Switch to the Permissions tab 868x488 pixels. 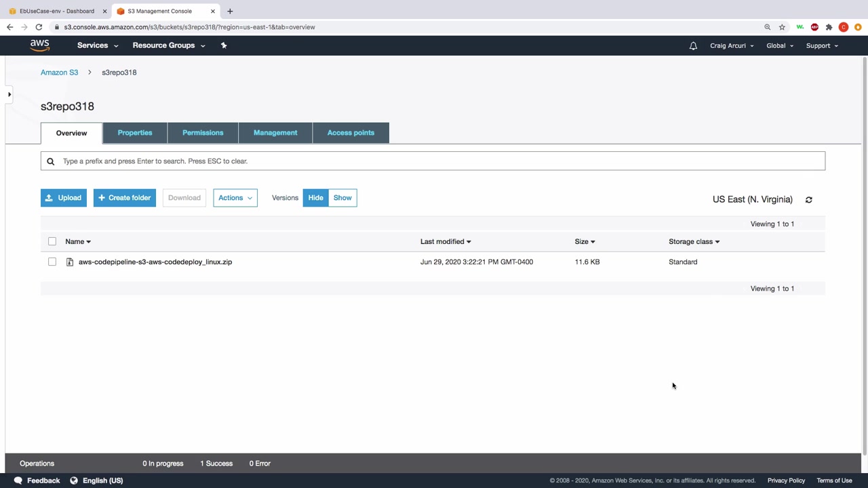pyautogui.click(x=203, y=133)
